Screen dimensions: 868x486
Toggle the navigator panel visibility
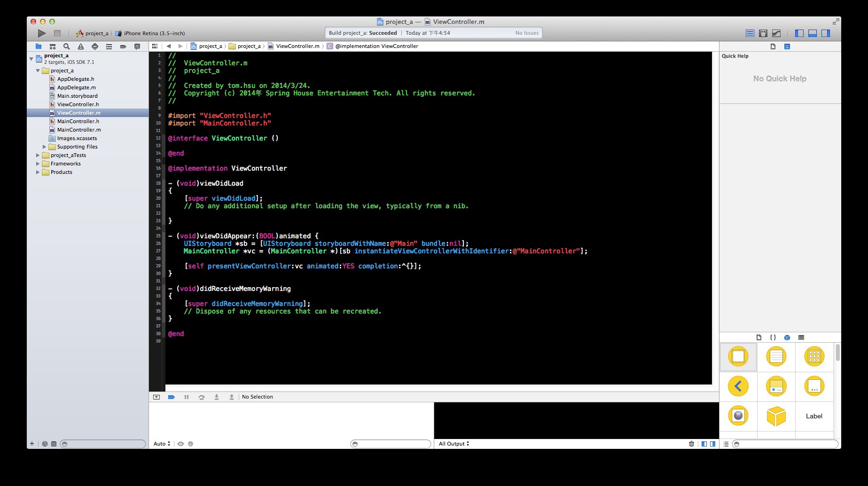(x=799, y=33)
